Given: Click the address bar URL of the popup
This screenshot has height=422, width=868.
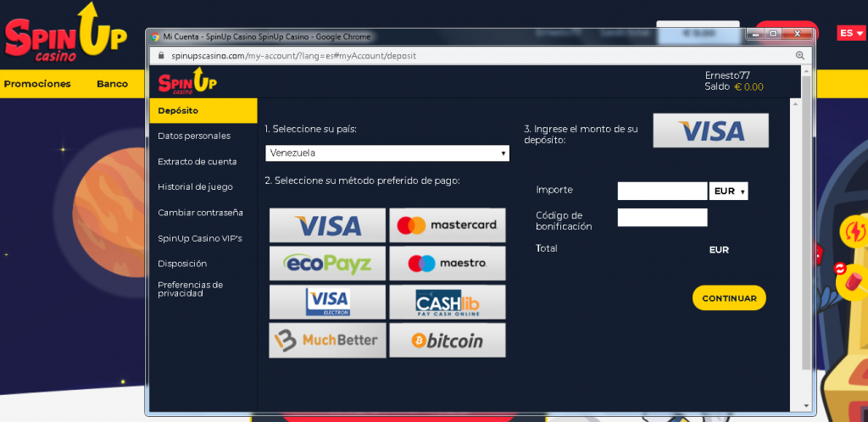Looking at the screenshot, I should tap(293, 56).
